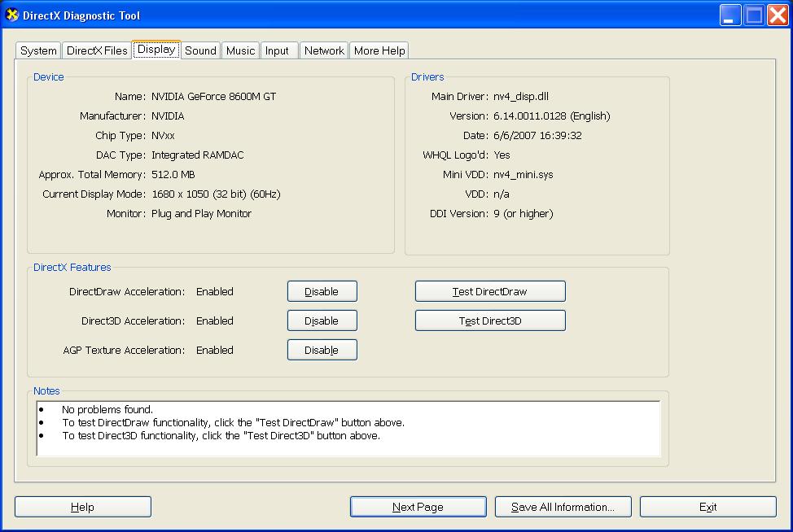Click the Direct3D Acceleration Enabled status
The image size is (793, 532).
(x=215, y=321)
